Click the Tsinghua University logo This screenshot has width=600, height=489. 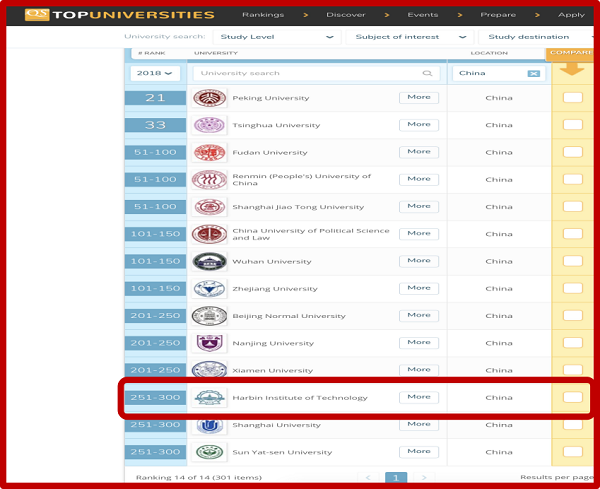[x=209, y=125]
